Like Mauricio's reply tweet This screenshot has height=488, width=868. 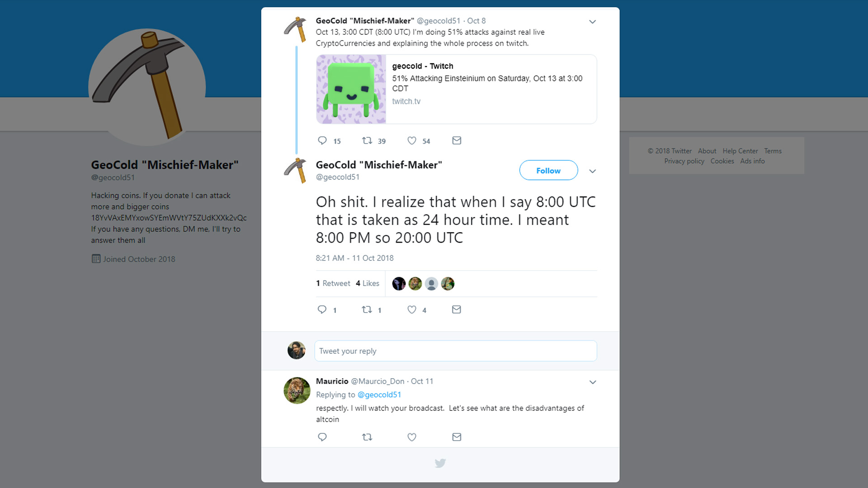tap(412, 437)
